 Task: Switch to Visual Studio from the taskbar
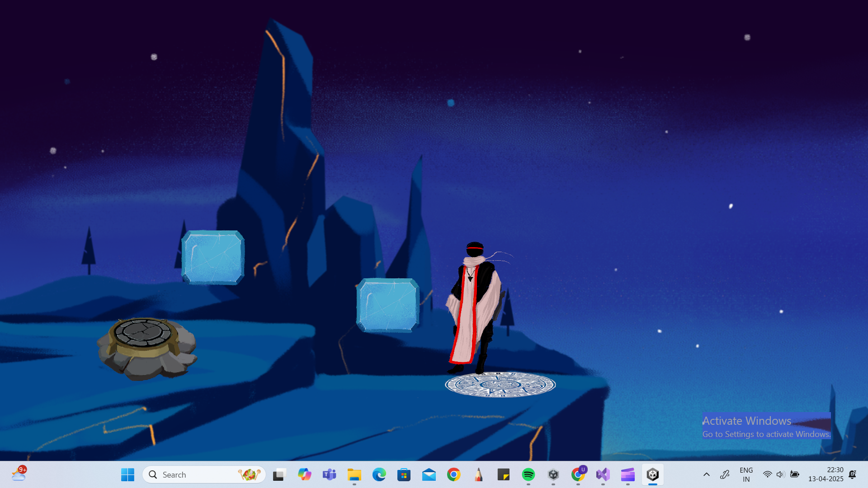(603, 474)
